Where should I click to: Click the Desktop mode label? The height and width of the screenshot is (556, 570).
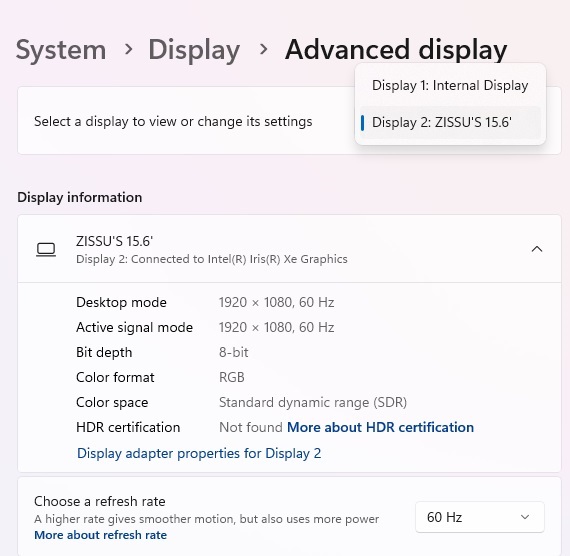[121, 302]
